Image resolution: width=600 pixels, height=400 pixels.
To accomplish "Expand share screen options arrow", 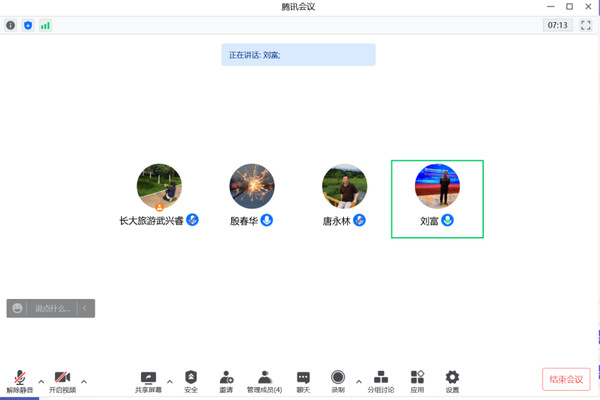I will coord(170,382).
